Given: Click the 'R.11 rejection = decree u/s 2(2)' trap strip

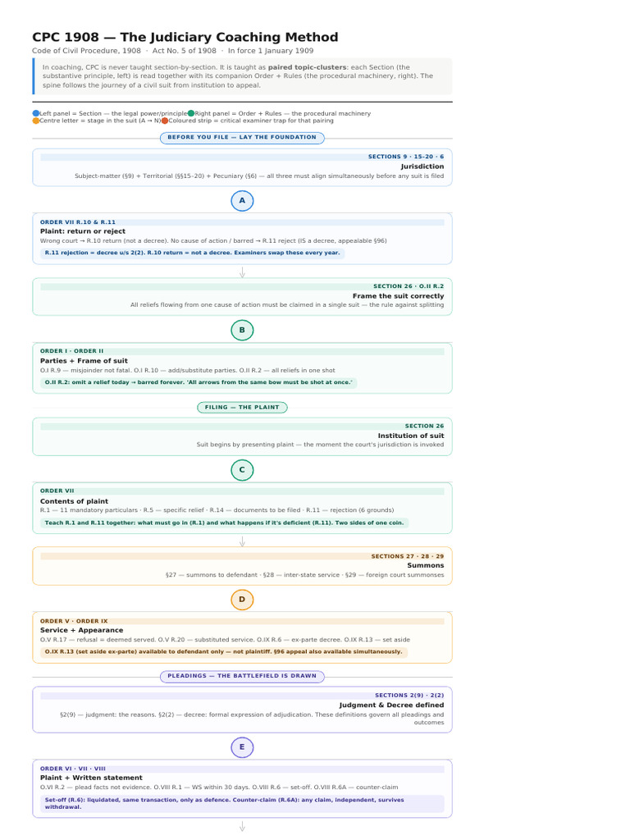Looking at the screenshot, I should tap(192, 253).
